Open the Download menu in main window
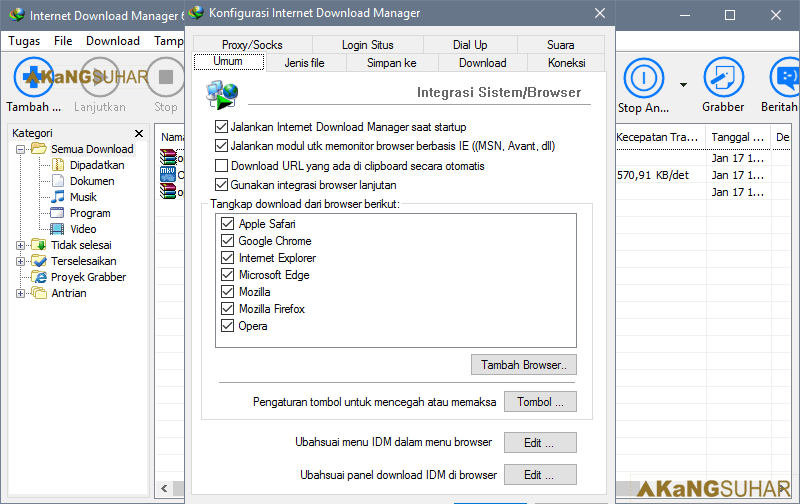 point(113,41)
